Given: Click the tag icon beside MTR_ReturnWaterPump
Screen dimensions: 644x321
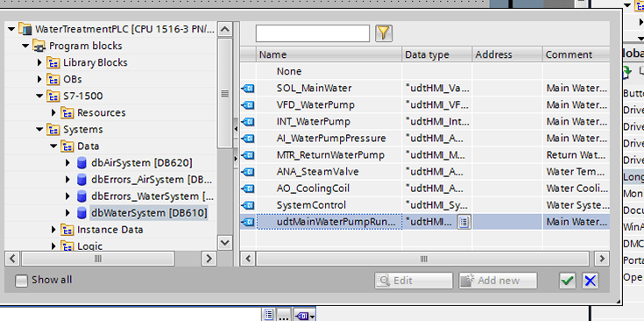Looking at the screenshot, I should coord(248,155).
